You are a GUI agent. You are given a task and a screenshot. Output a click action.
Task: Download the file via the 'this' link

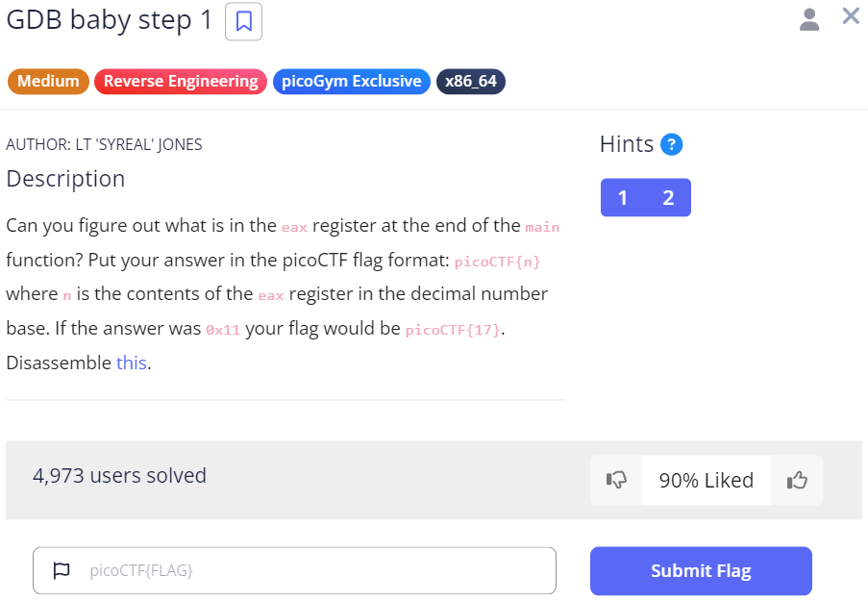click(133, 363)
